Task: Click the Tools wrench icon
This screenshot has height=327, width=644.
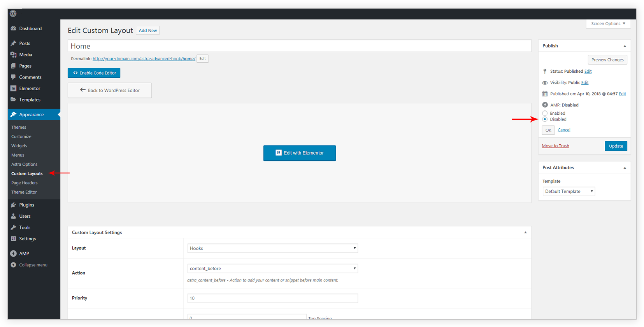Action: click(x=14, y=227)
